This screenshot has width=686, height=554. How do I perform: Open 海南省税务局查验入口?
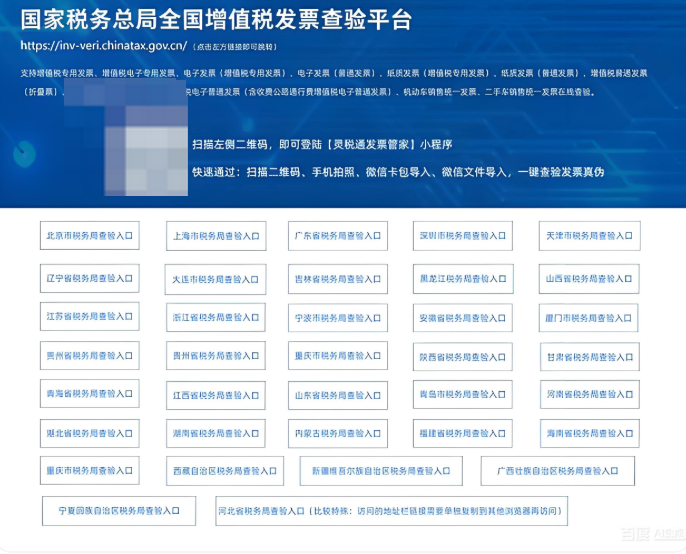click(590, 434)
